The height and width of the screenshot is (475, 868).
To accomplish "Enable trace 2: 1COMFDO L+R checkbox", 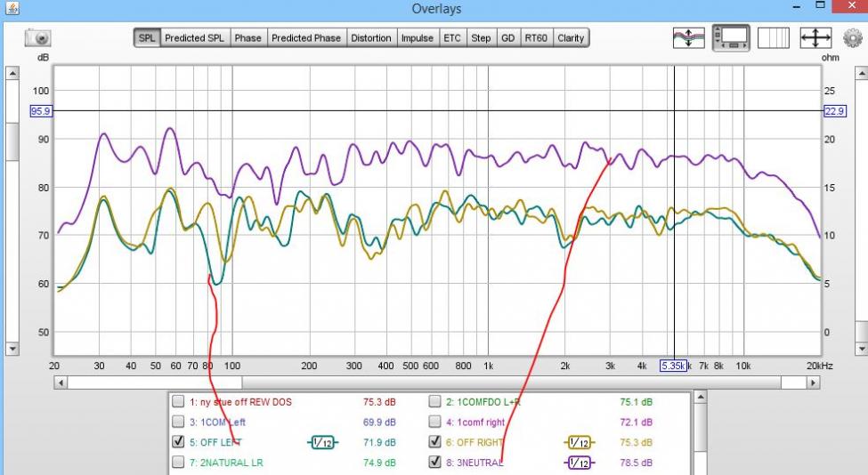I will [435, 401].
